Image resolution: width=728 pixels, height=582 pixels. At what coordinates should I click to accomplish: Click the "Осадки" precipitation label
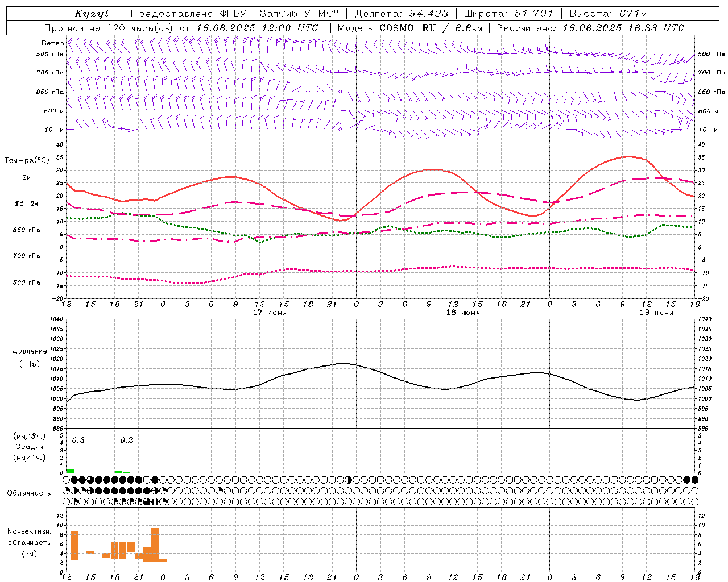[x=28, y=447]
